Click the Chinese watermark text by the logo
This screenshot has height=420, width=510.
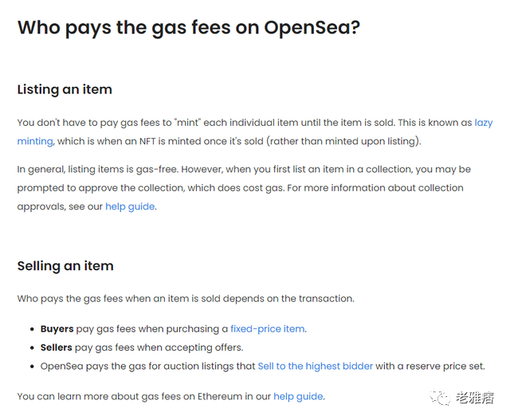tap(475, 398)
